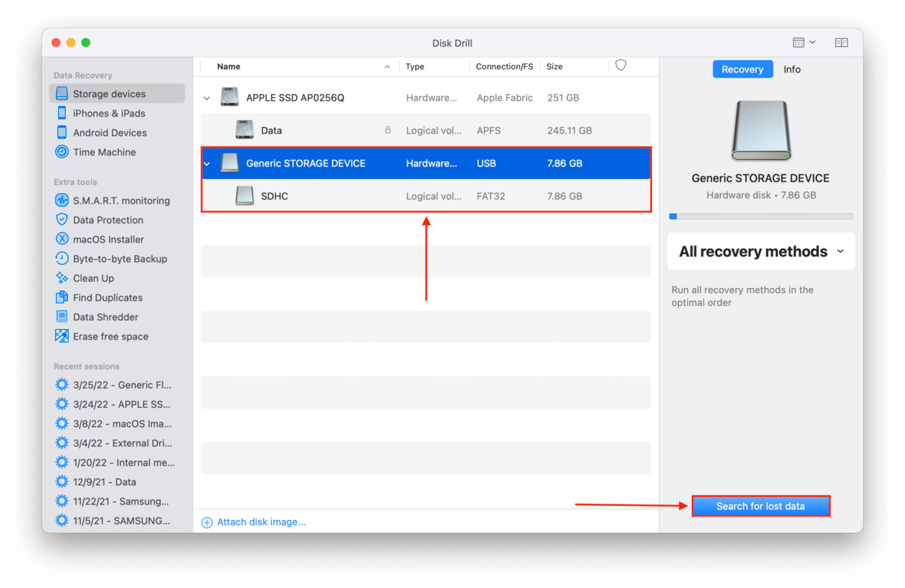Image resolution: width=905 pixels, height=588 pixels.
Task: Open the 11/5/21 SAMSUNG... session icon
Action: coord(62,521)
